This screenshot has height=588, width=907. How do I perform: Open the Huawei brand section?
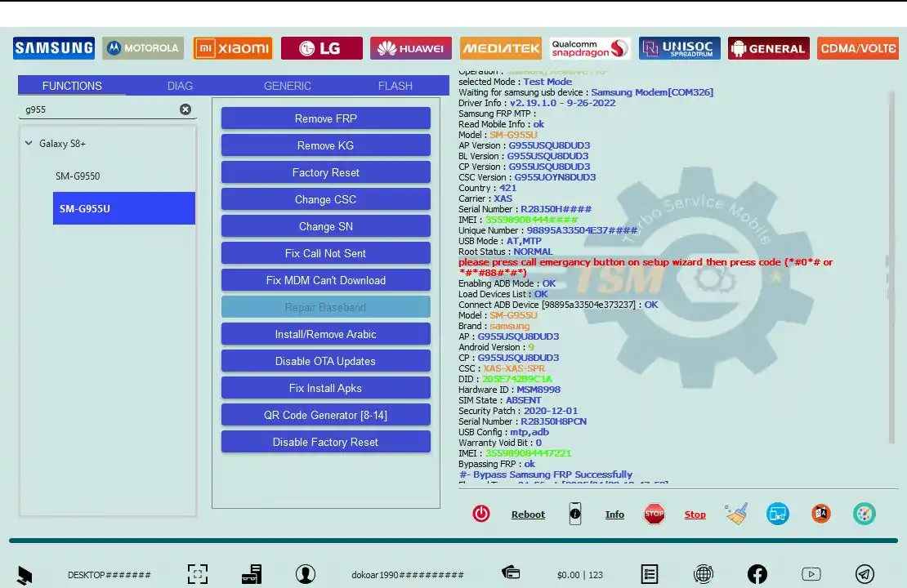pyautogui.click(x=411, y=48)
